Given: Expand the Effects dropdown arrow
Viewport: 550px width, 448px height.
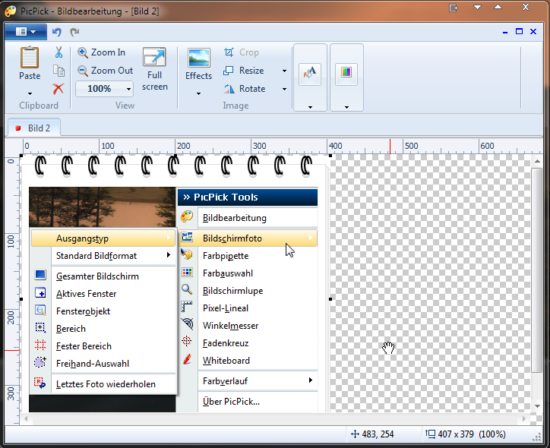Looking at the screenshot, I should [x=199, y=94].
